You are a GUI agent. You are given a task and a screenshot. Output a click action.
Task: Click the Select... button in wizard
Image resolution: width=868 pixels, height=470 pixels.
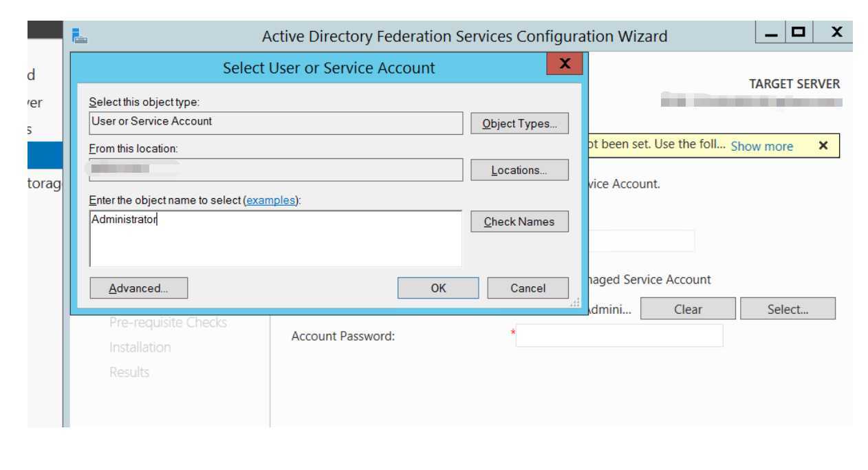(x=788, y=309)
